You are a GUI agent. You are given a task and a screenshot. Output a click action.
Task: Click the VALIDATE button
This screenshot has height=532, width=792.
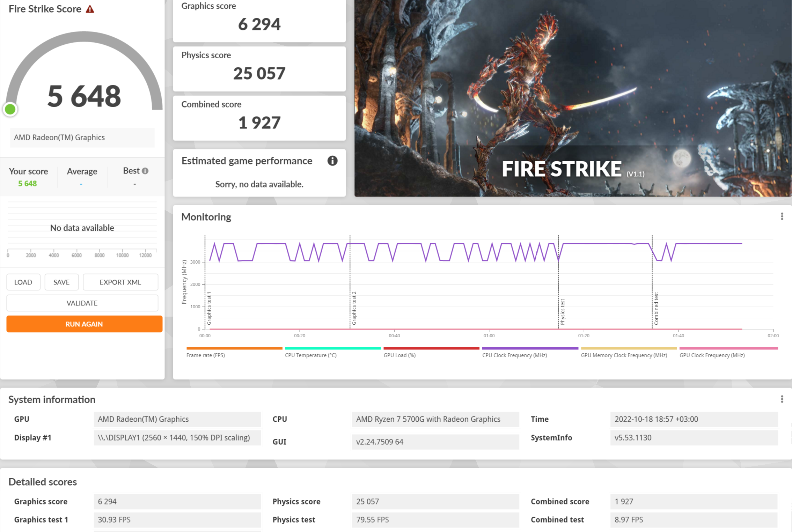coord(82,303)
